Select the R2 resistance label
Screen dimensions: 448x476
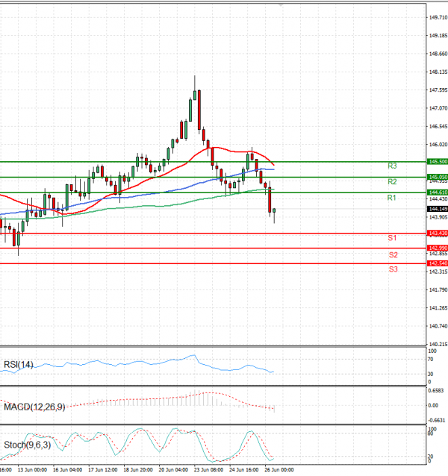(392, 181)
